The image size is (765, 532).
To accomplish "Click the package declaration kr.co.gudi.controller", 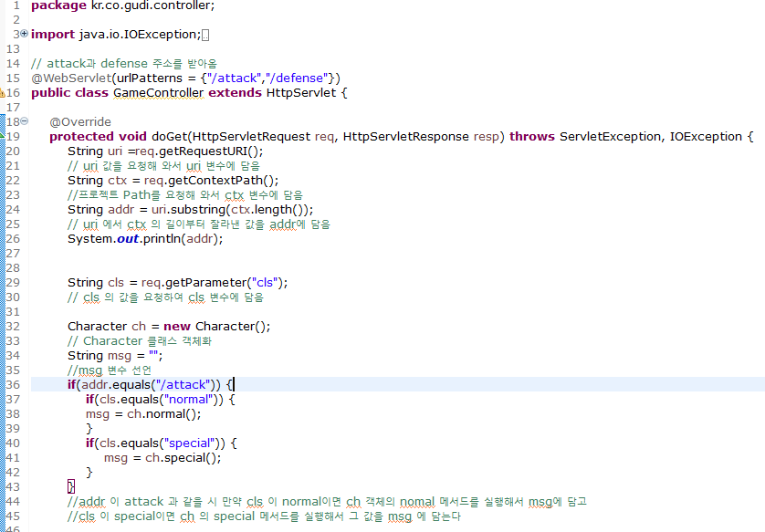I will [123, 5].
